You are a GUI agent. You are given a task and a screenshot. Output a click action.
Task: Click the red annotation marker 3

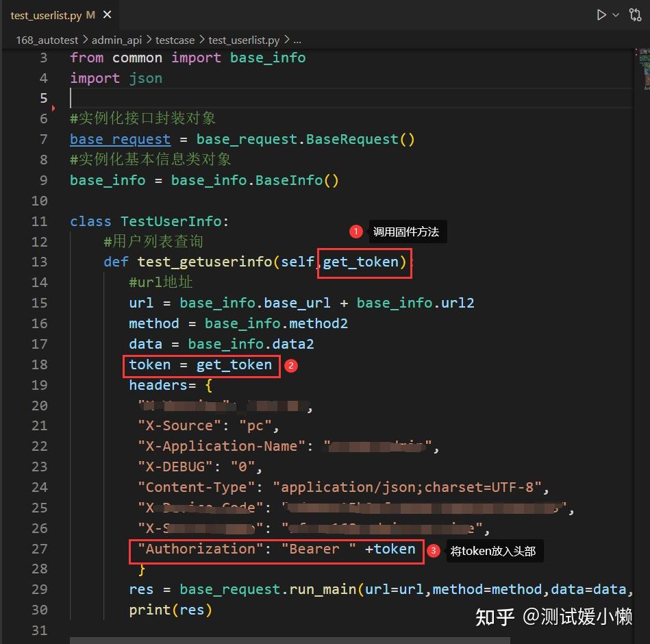click(433, 551)
